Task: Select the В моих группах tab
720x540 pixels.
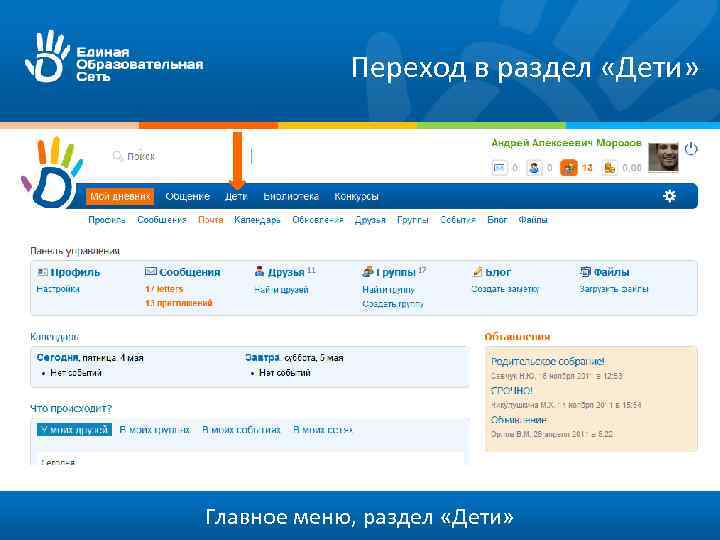Action: tap(155, 430)
